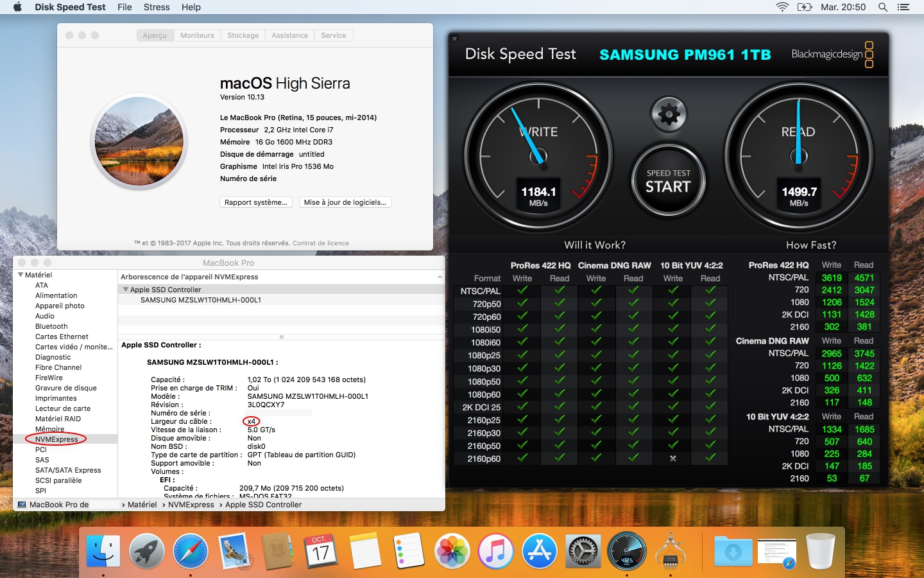Click the macOS High Sierra logo image
Viewport: 924px width, 578px height.
tap(139, 141)
